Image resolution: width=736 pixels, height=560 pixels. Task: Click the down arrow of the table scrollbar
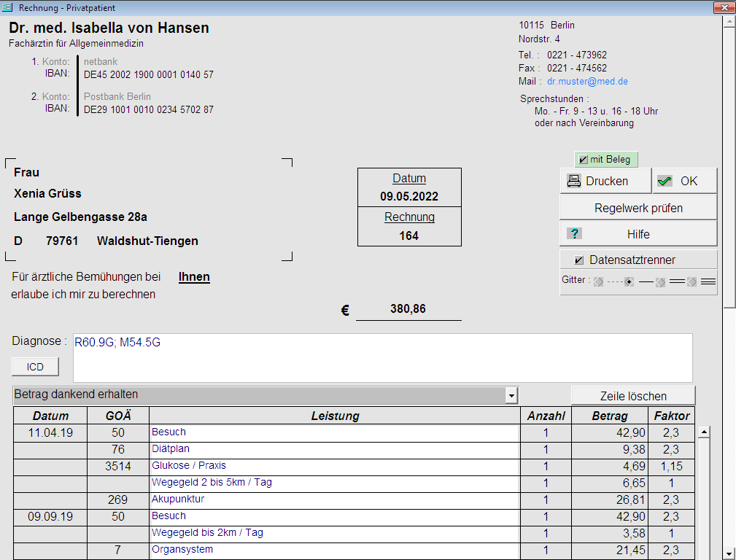(704, 553)
